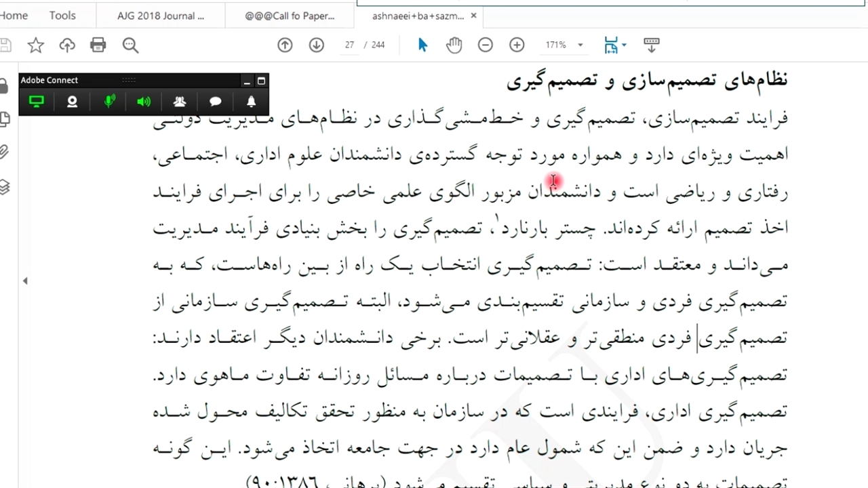This screenshot has height=488, width=868.
Task: Go to the next page
Action: (316, 45)
